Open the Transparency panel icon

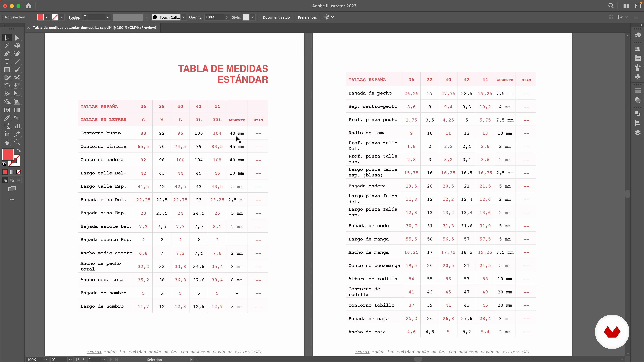[x=638, y=100]
